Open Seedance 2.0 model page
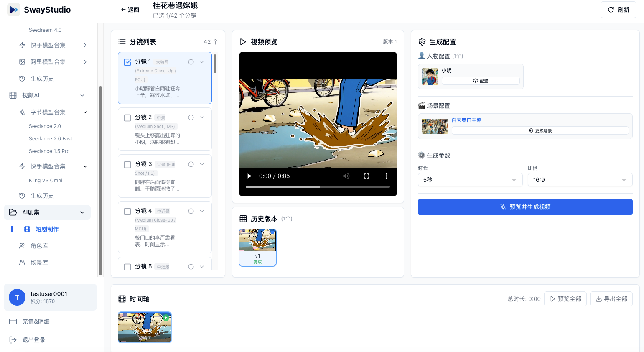The height and width of the screenshot is (352, 644). [x=45, y=126]
